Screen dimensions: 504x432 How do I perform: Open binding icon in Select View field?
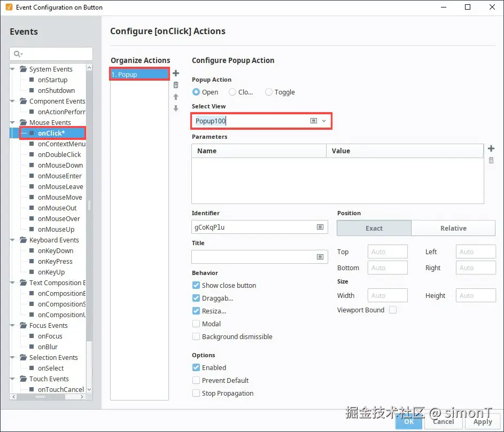click(314, 121)
